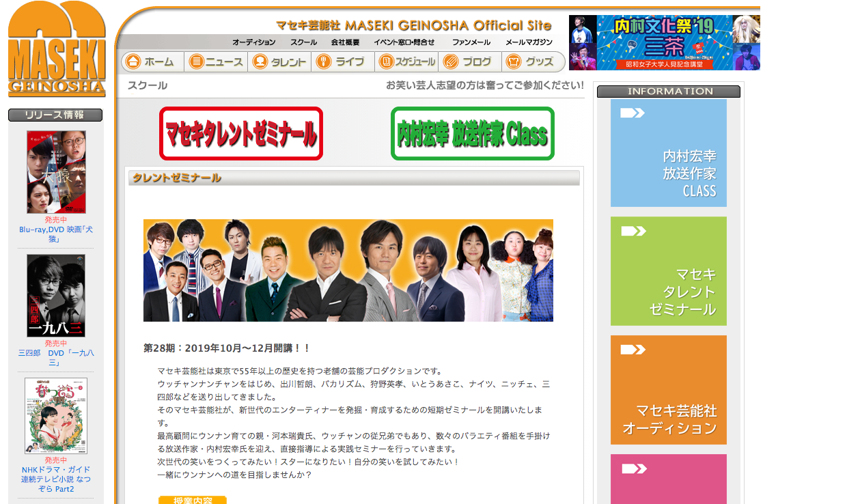Image resolution: width=860 pixels, height=504 pixels.
Task: Open the ブログ navigation button
Action: click(471, 61)
